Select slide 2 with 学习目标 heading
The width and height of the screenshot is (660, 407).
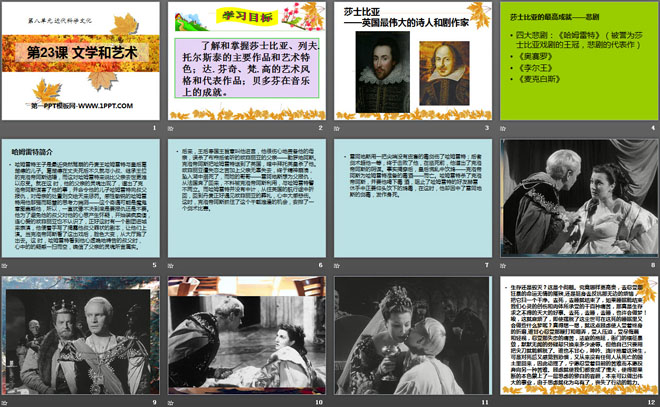point(247,61)
